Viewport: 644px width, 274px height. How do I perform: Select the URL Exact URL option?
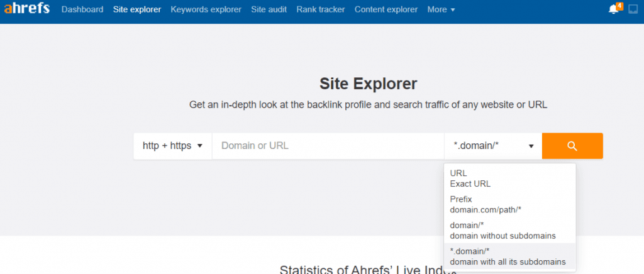click(x=509, y=178)
